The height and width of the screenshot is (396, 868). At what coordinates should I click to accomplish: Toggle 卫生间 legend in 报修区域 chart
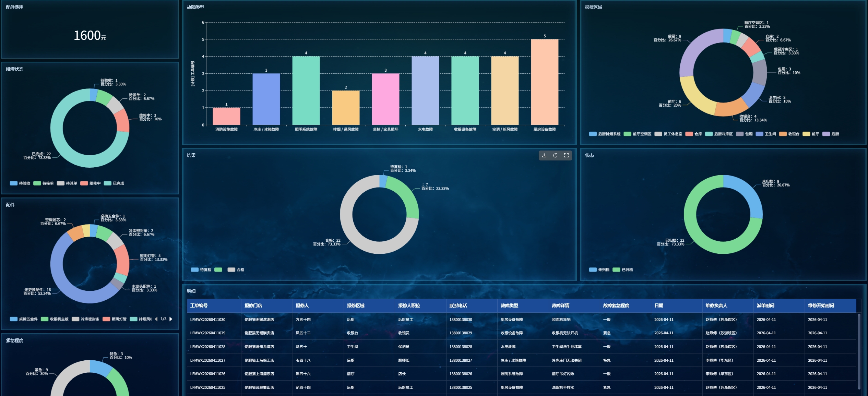[766, 134]
